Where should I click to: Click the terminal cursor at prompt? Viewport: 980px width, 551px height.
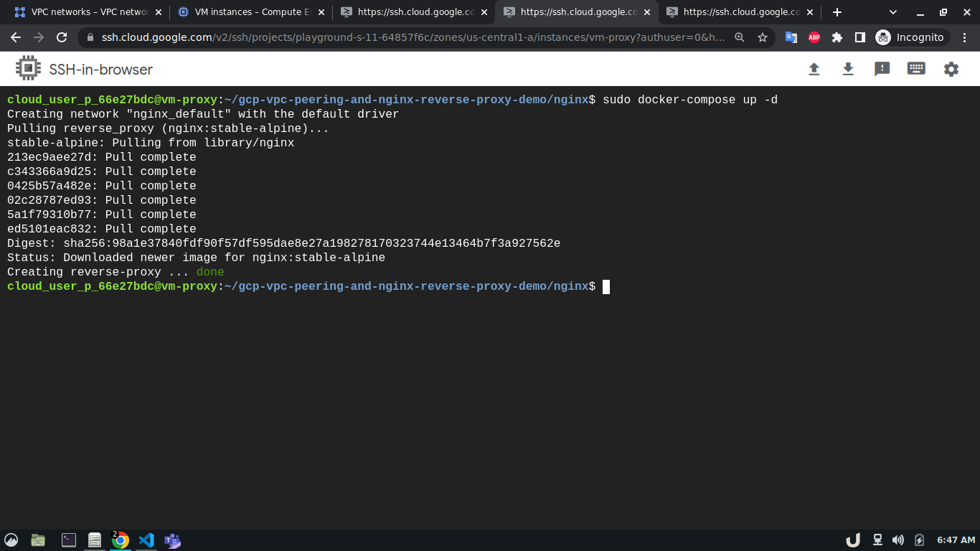point(606,286)
